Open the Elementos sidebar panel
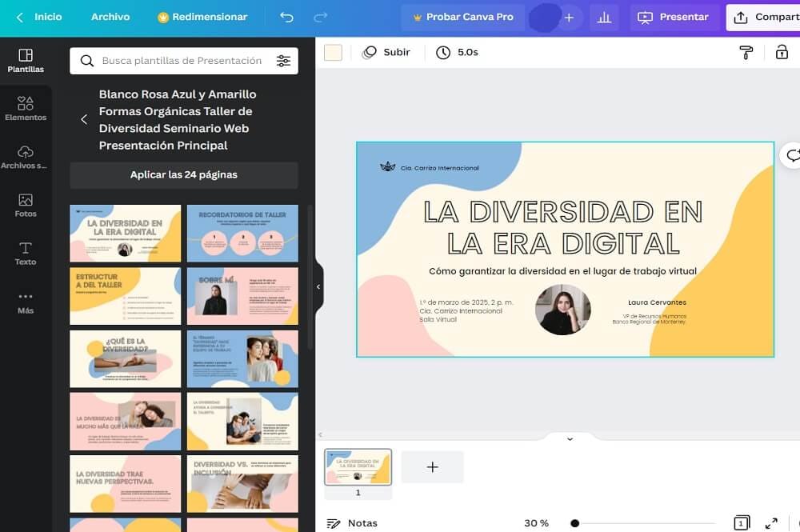 (x=26, y=109)
